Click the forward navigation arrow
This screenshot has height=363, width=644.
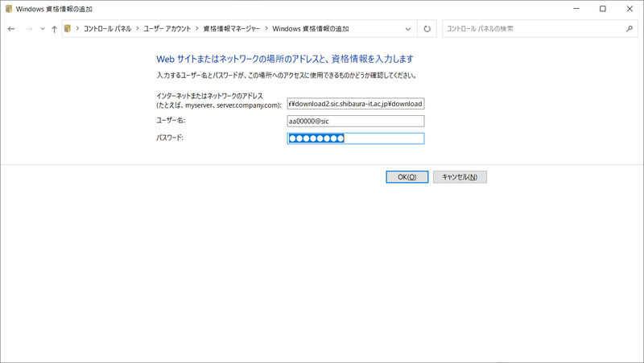(x=29, y=29)
